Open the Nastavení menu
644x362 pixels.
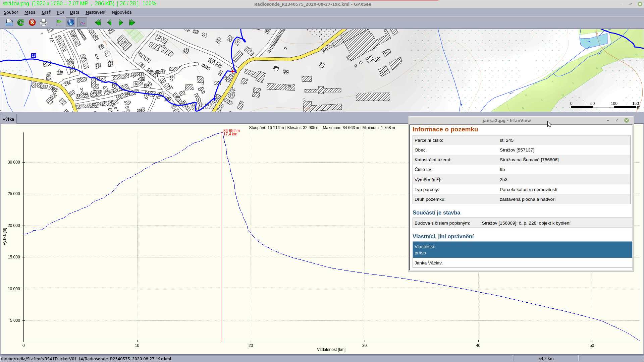click(95, 12)
